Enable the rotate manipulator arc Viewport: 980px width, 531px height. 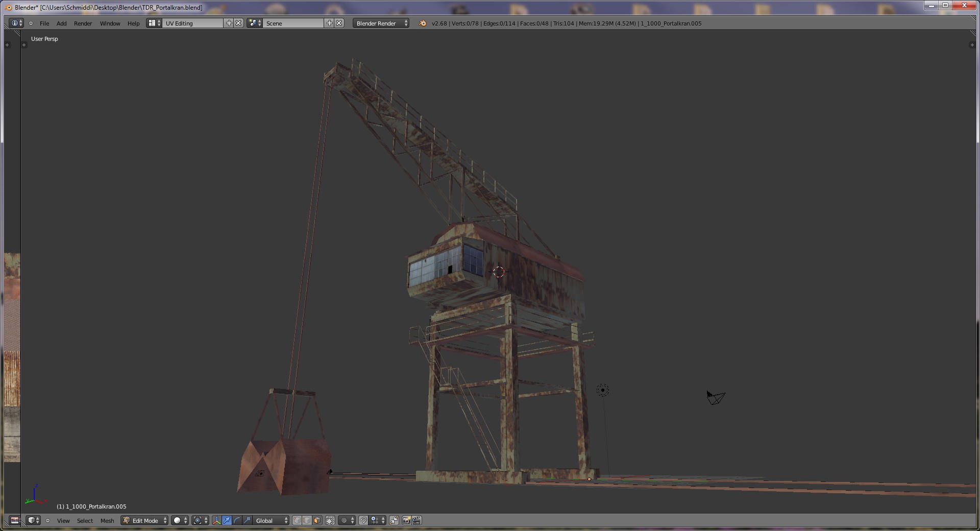(237, 520)
